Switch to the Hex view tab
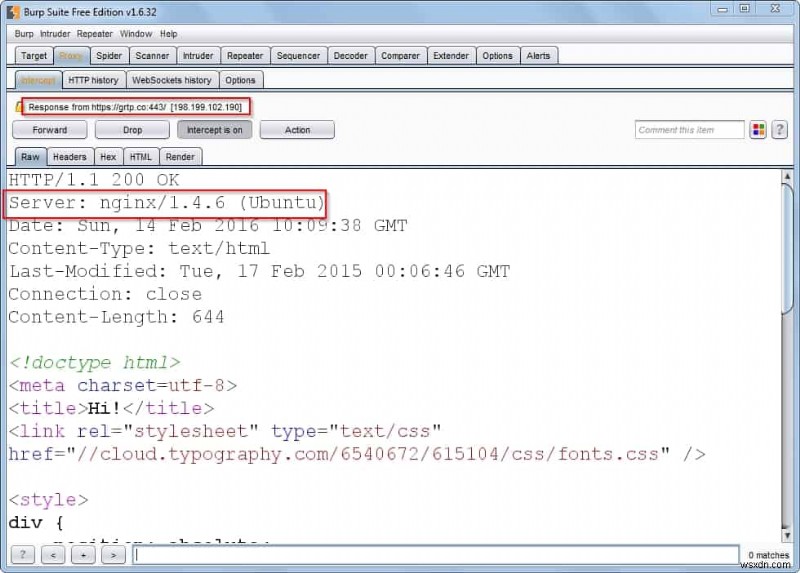The image size is (800, 573). (x=108, y=157)
